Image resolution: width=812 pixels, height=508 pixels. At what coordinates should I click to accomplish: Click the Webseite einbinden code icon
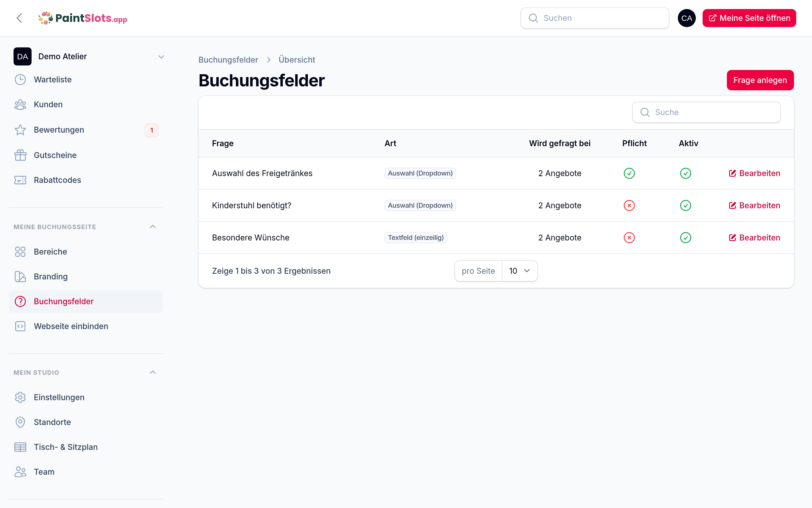(x=20, y=326)
